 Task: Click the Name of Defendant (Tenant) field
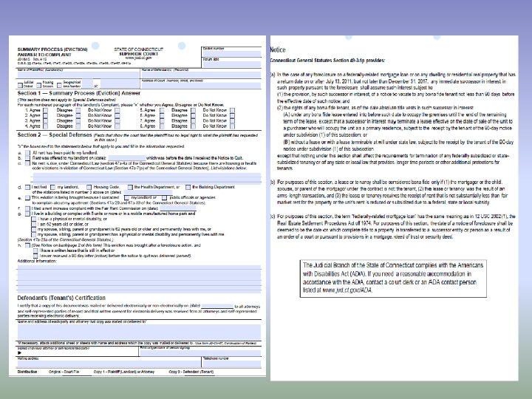201,75
